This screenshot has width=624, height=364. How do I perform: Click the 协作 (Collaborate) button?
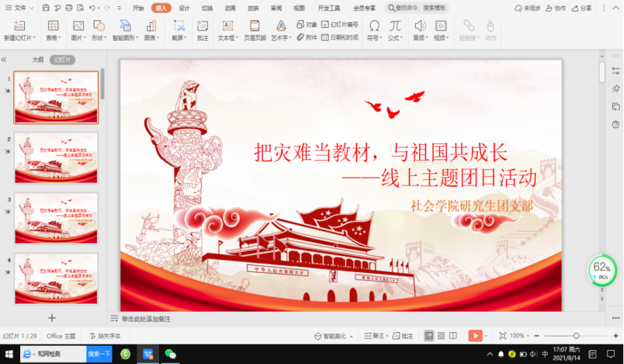pos(555,8)
